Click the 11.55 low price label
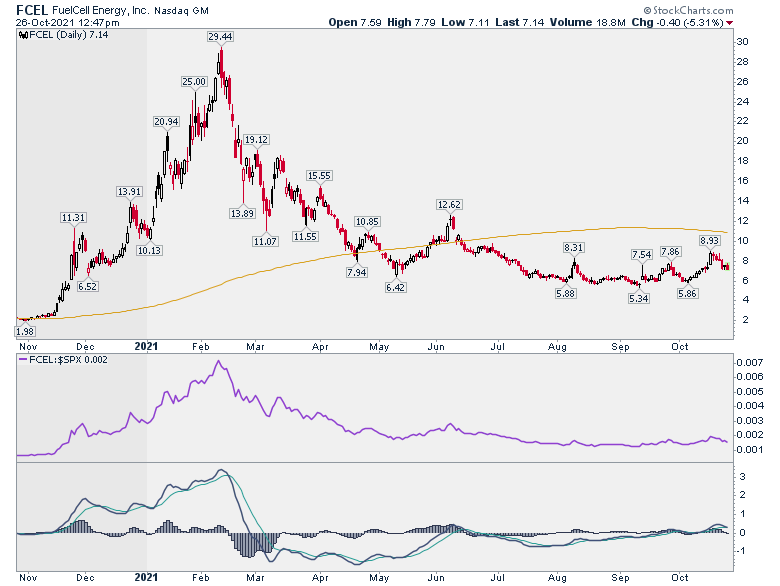The width and height of the screenshot is (780, 586). [x=305, y=237]
